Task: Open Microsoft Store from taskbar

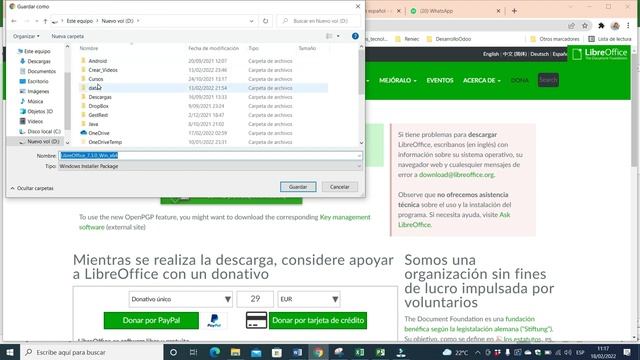Action: (x=277, y=352)
